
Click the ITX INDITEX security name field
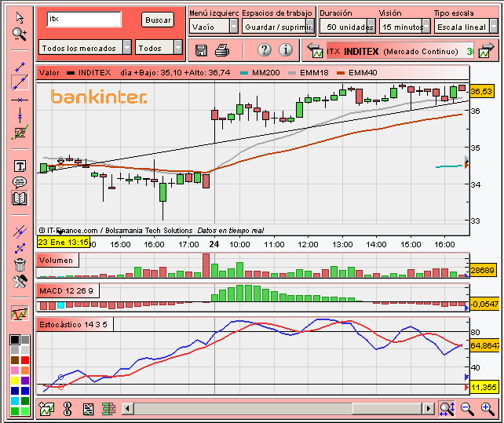(400, 51)
